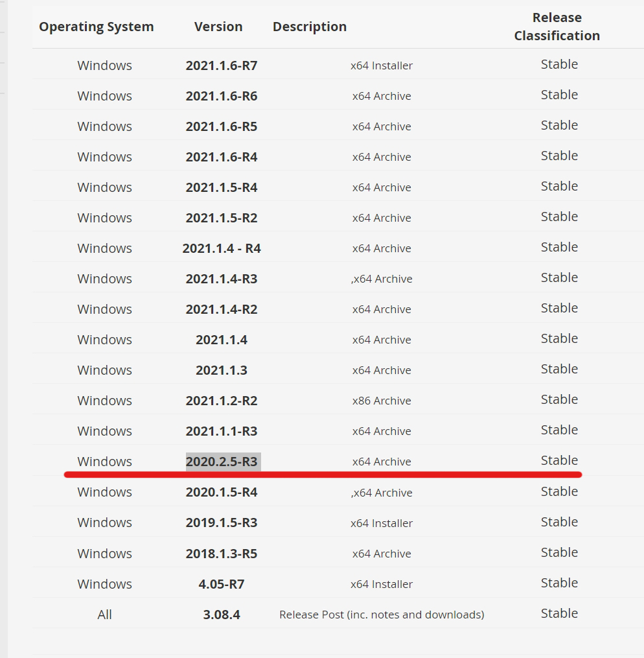Click version 2021.1.5-R4
The height and width of the screenshot is (658, 644).
click(221, 187)
